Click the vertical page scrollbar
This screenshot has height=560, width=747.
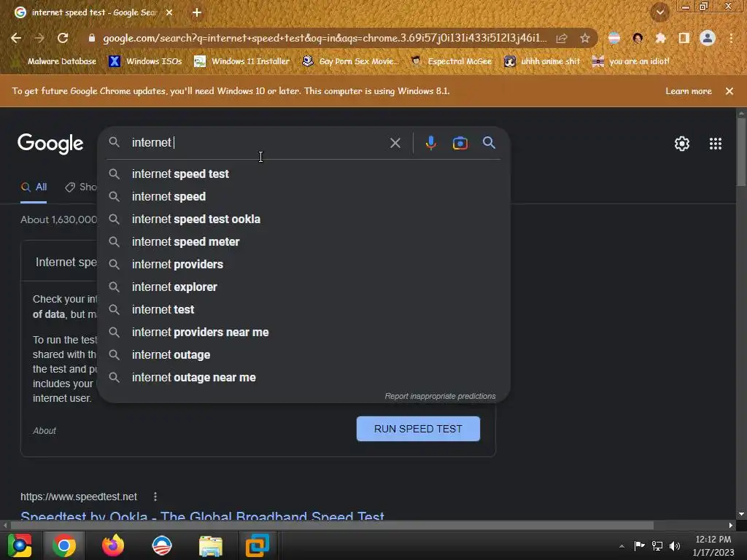pos(741,152)
